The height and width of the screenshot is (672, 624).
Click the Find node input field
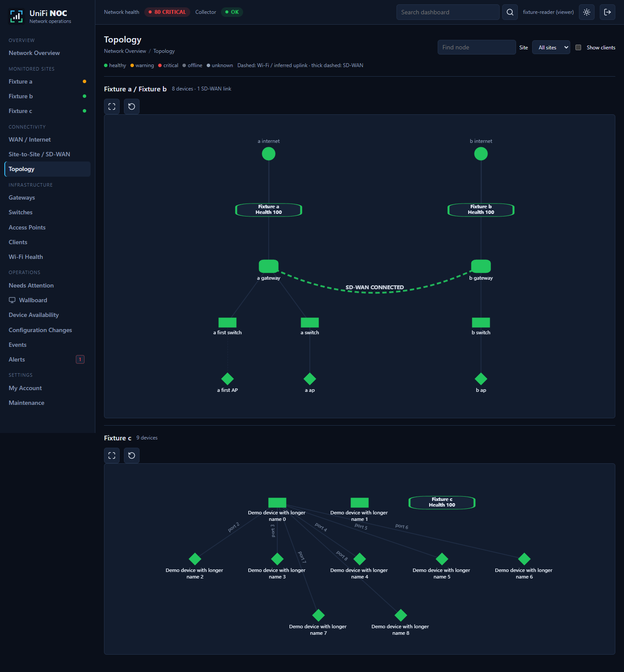[x=477, y=47]
